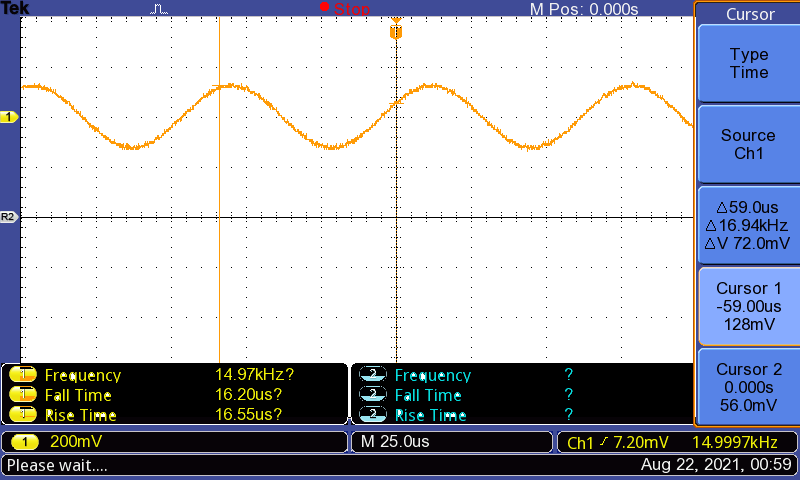Click the Ch1 Frequency badge icon

tap(23, 375)
